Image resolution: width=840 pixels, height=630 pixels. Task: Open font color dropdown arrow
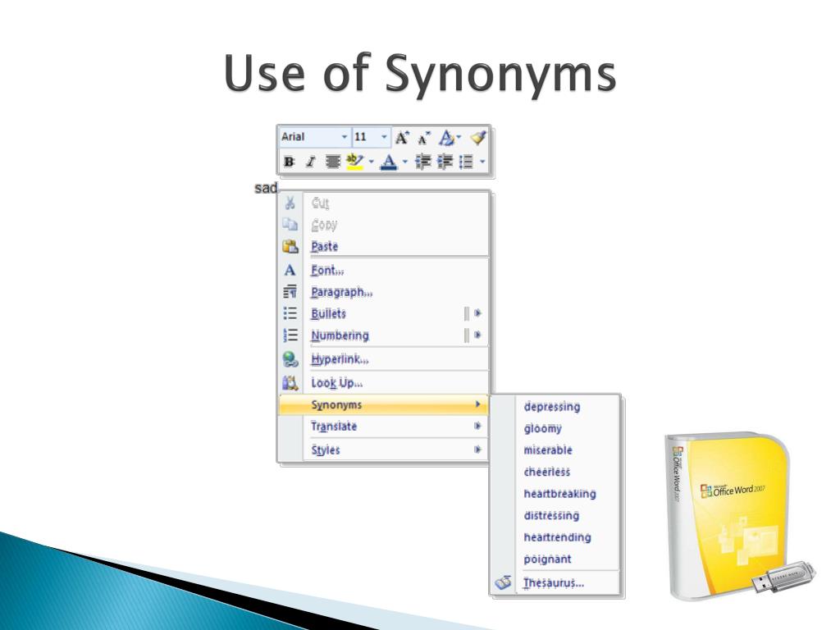pos(405,162)
